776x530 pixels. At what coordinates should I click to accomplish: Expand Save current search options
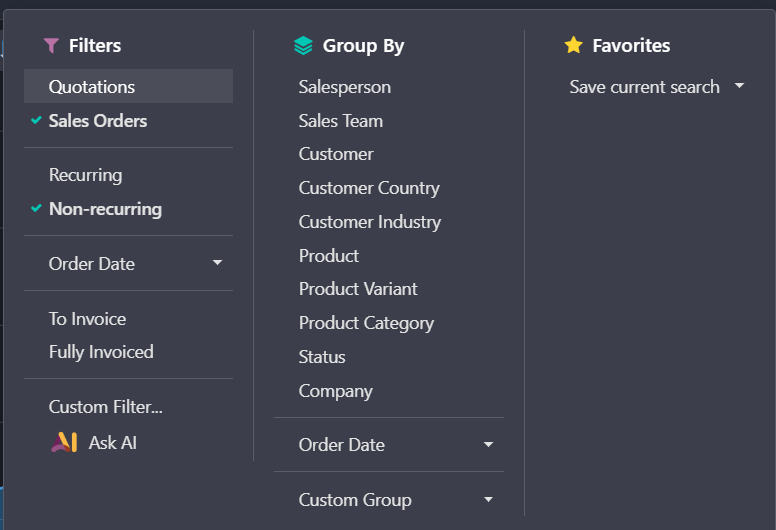tap(656, 87)
